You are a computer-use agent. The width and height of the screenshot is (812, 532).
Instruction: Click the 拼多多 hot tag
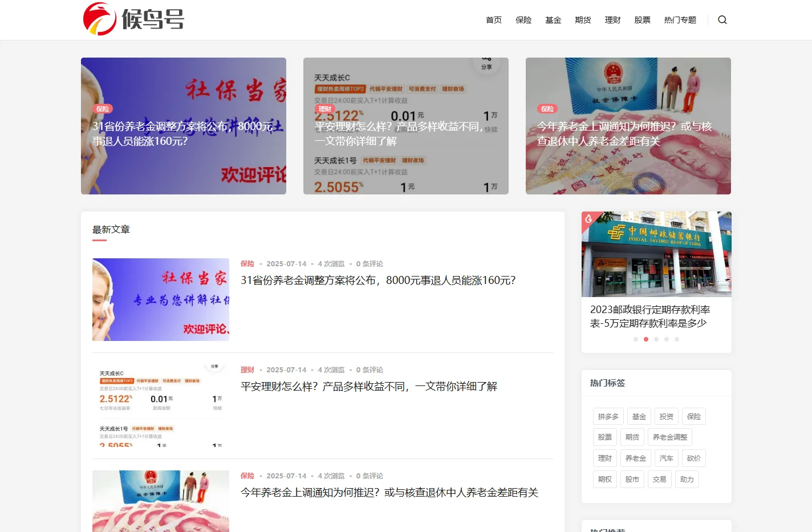pos(608,416)
